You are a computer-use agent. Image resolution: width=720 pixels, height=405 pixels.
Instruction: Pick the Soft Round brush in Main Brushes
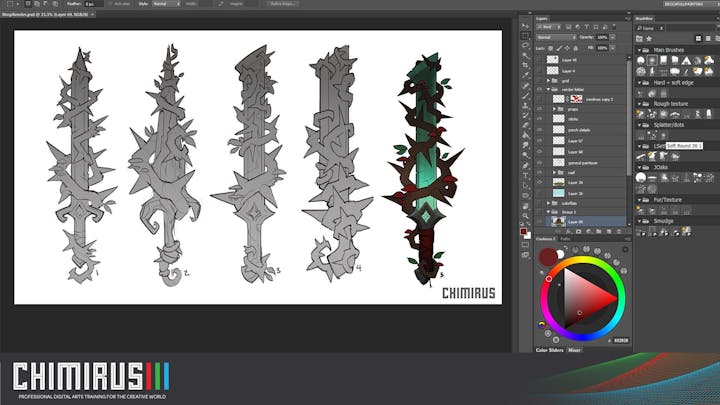click(x=652, y=60)
